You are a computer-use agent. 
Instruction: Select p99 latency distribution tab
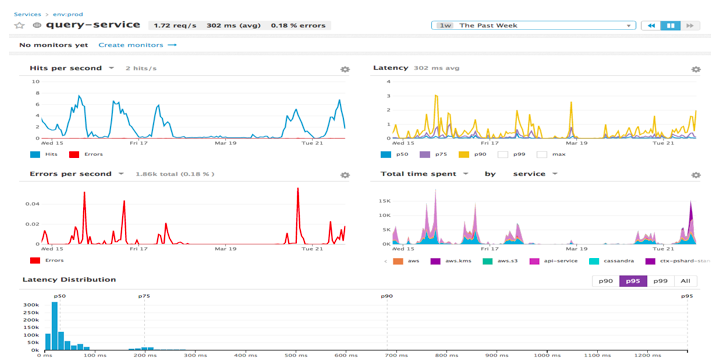point(660,281)
